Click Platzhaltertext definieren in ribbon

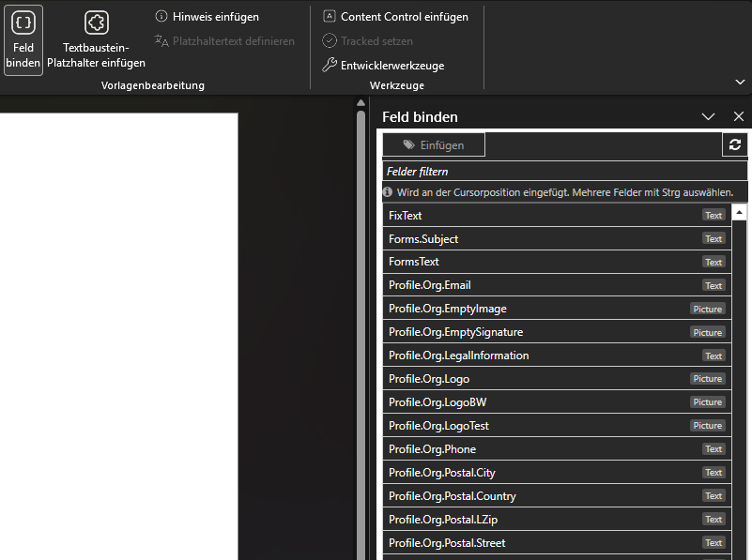[x=224, y=41]
